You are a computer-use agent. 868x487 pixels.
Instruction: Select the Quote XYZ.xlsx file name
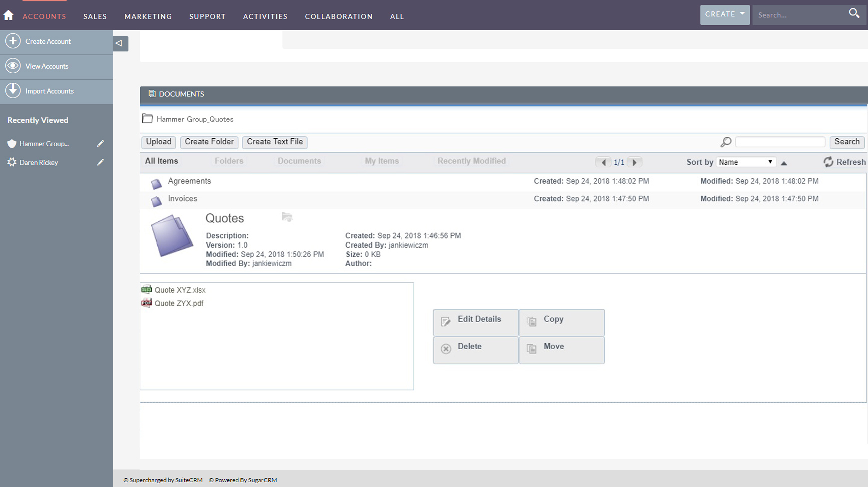point(180,290)
